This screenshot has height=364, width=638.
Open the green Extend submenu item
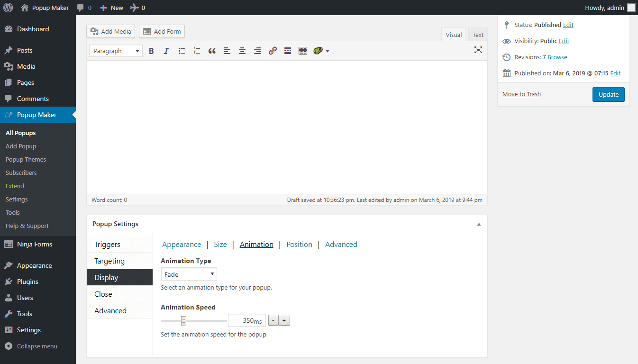pyautogui.click(x=15, y=186)
